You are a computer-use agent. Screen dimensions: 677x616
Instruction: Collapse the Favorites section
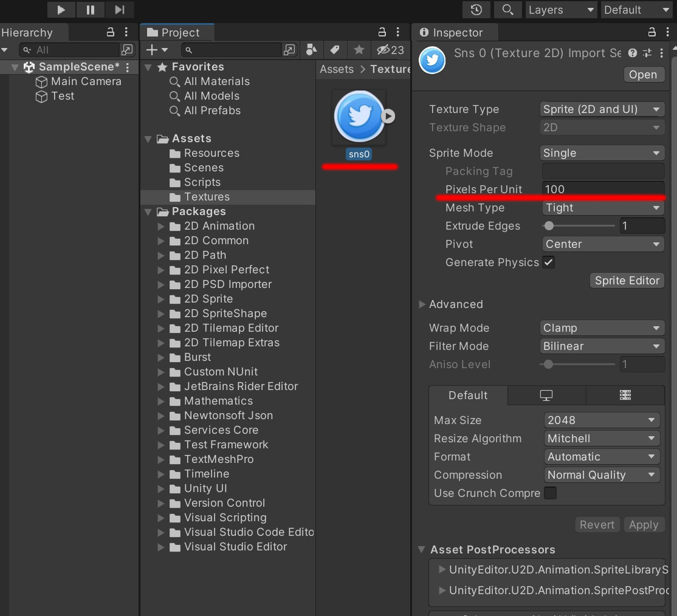click(x=148, y=67)
